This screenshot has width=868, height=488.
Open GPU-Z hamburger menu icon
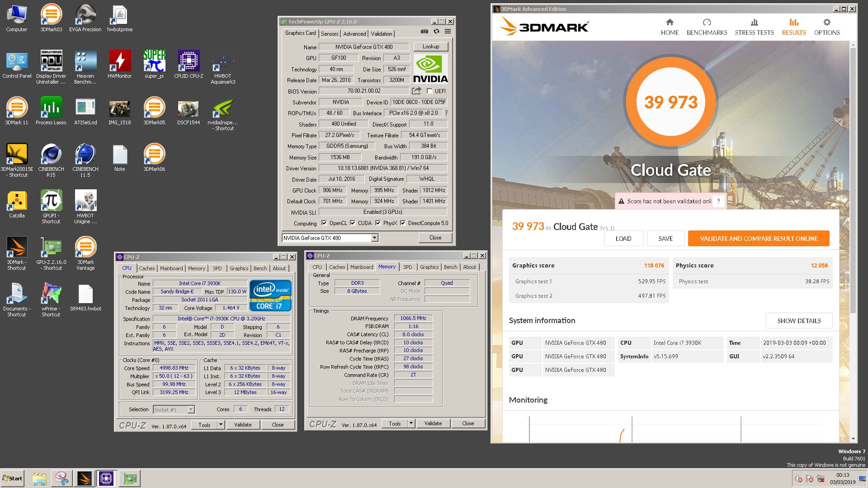(x=448, y=32)
